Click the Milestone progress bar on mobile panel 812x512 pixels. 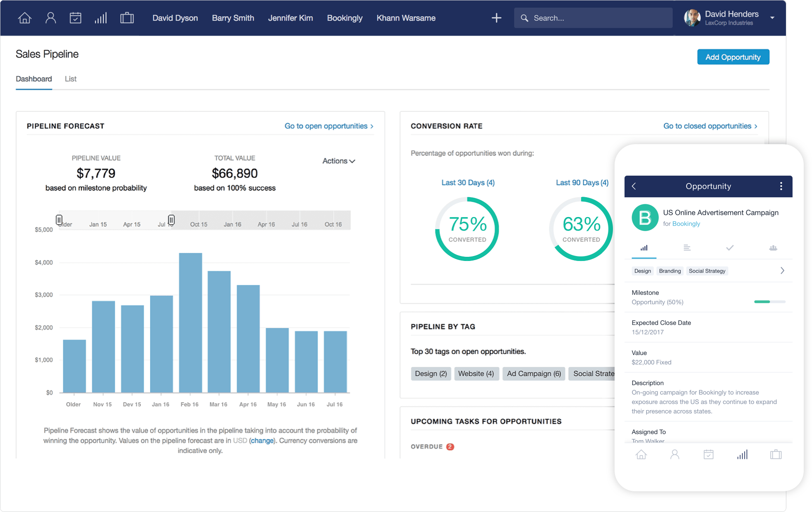(769, 302)
